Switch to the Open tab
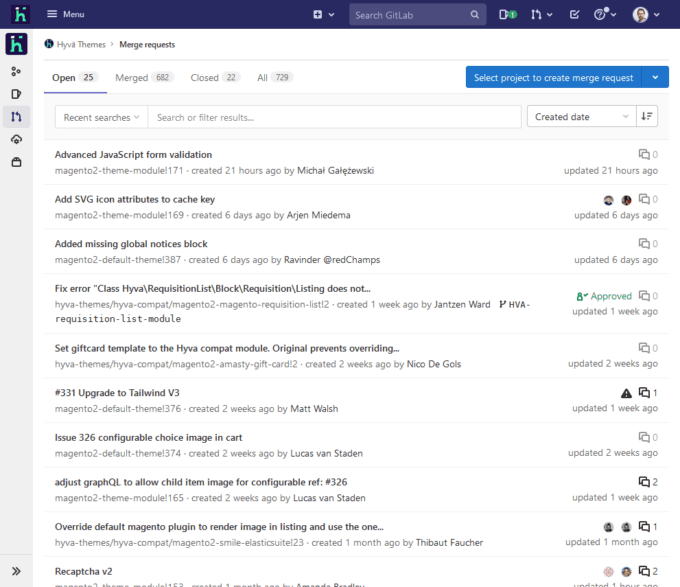This screenshot has height=587, width=680. 75,78
